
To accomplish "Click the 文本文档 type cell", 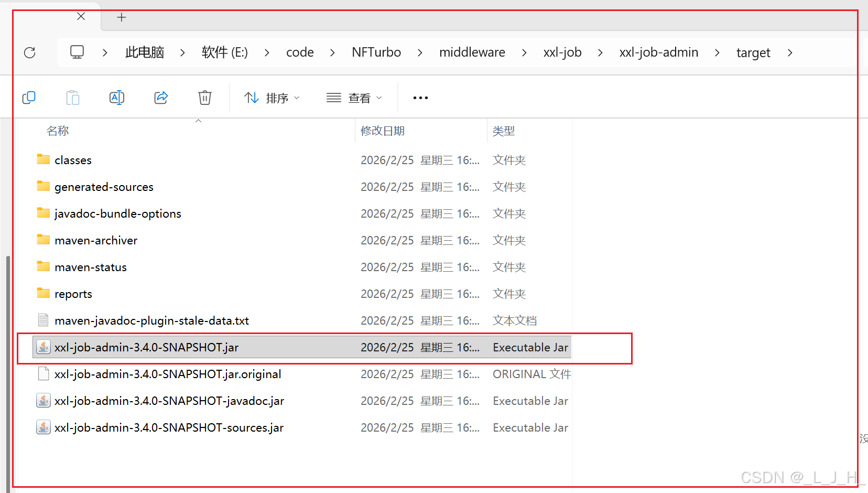I will [x=515, y=320].
